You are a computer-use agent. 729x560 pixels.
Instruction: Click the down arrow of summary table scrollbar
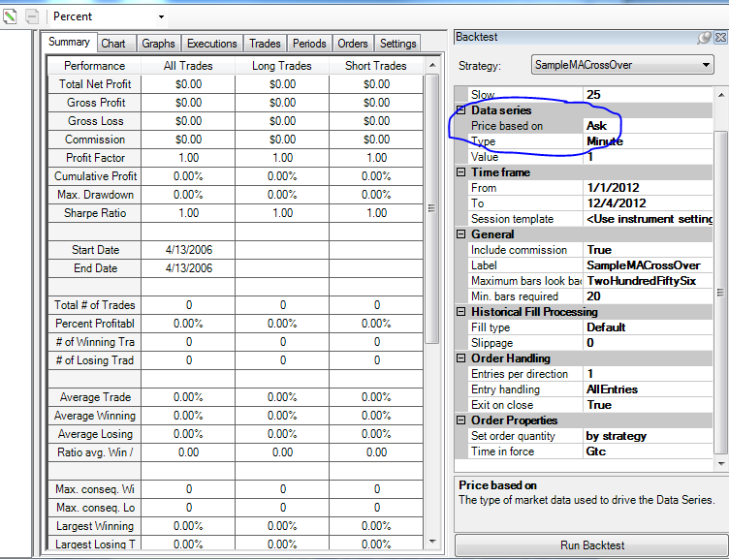click(x=432, y=542)
